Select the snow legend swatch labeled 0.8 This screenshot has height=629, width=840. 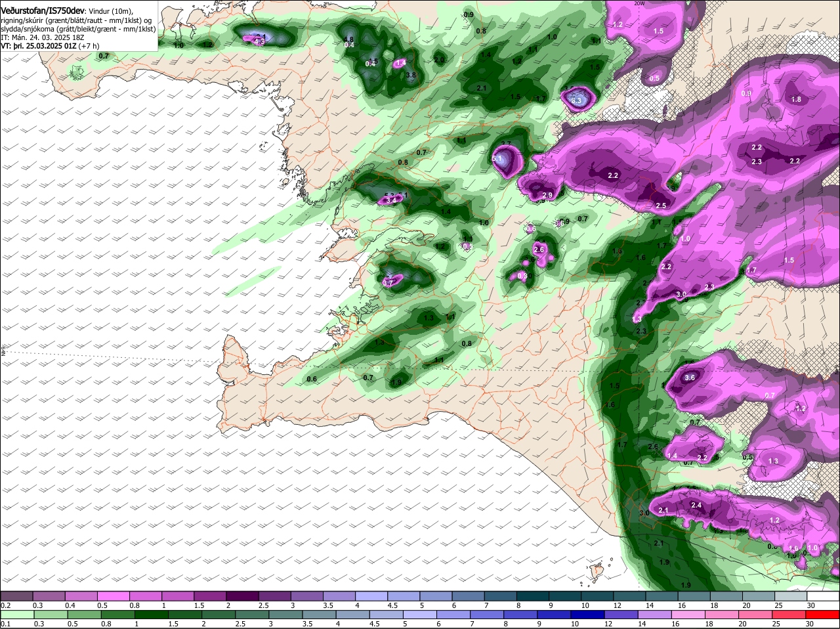tap(145, 596)
